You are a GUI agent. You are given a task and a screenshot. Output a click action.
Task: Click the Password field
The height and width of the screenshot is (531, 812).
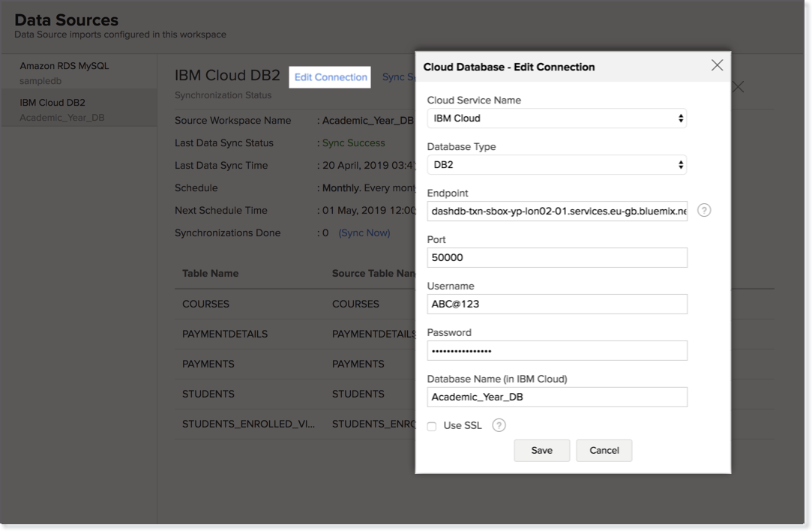(556, 351)
